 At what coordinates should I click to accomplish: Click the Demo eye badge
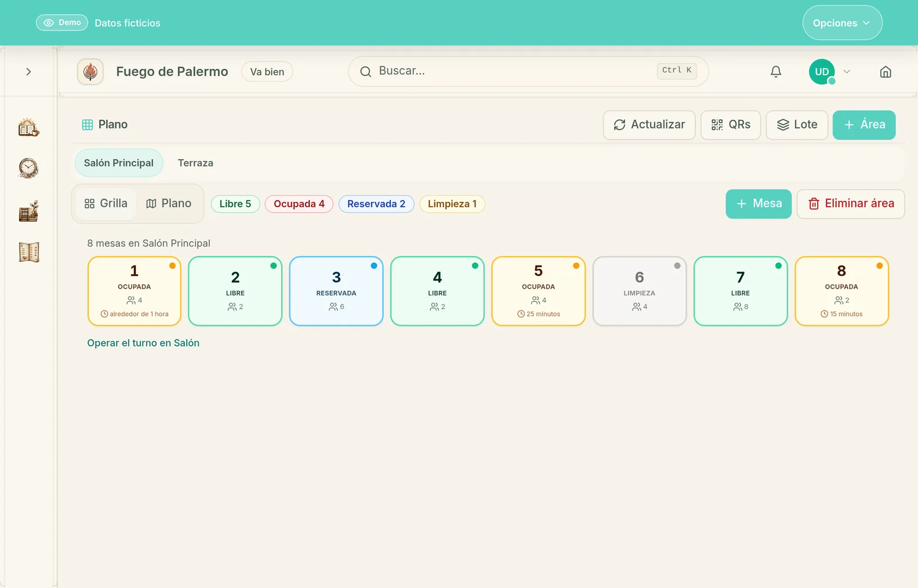(x=62, y=22)
